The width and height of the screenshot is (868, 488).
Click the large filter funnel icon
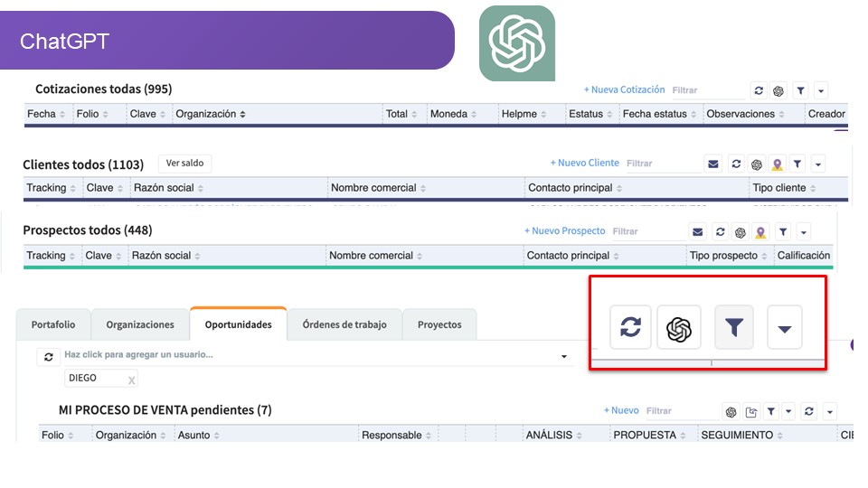click(734, 327)
